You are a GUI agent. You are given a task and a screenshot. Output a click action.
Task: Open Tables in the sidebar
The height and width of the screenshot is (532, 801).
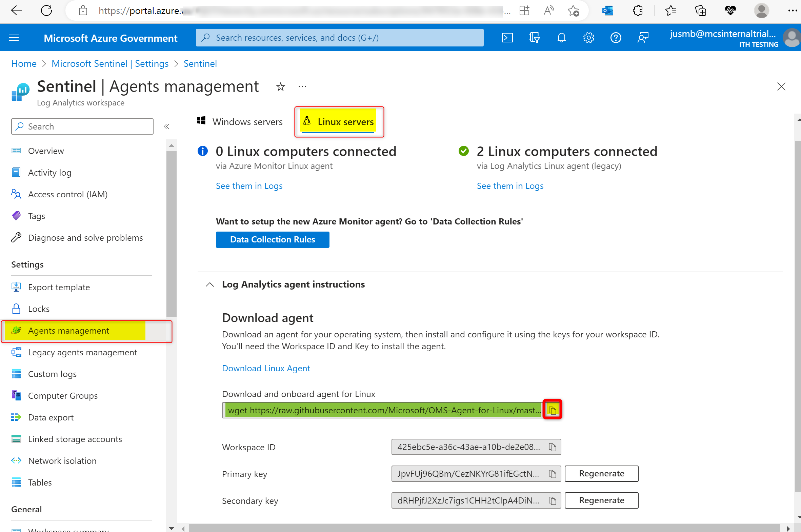click(40, 483)
